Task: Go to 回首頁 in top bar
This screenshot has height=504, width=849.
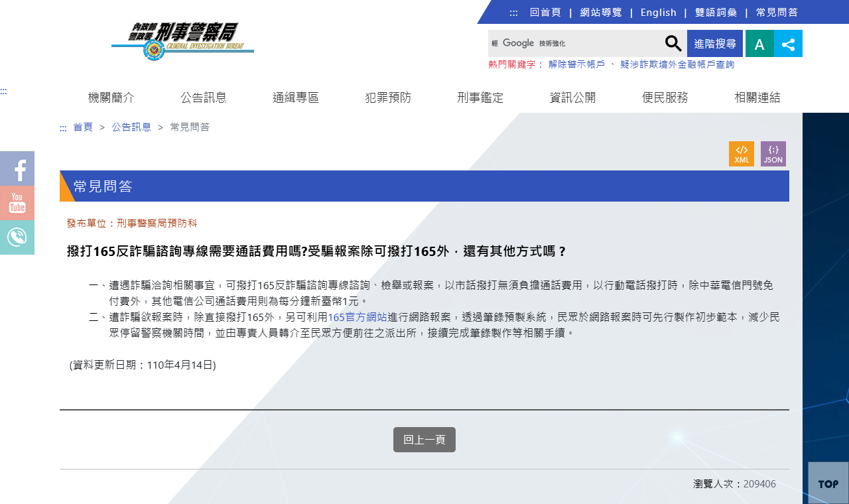Action: (x=545, y=13)
